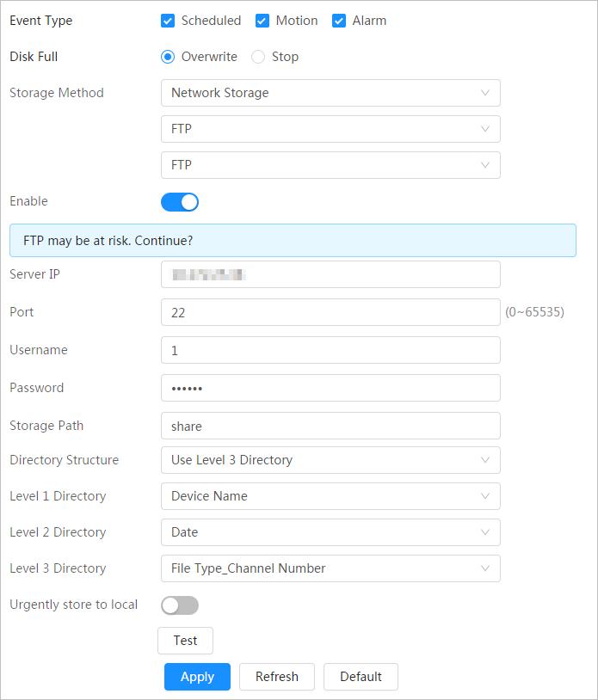Expand the Level 3 Directory dropdown
598x700 pixels.
(330, 568)
